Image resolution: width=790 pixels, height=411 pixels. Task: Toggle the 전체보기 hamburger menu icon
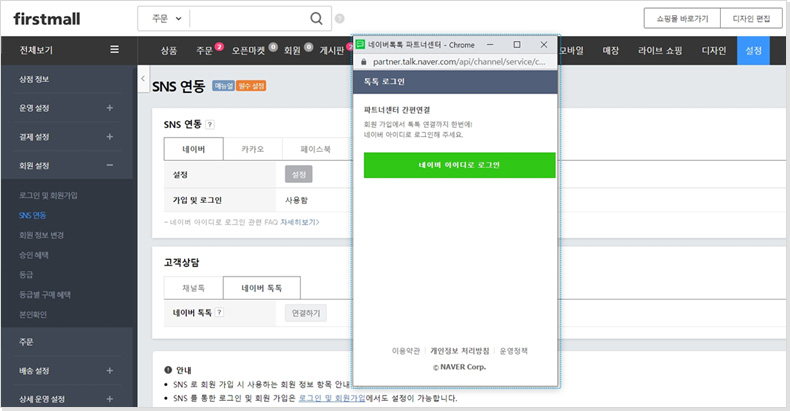coord(114,49)
